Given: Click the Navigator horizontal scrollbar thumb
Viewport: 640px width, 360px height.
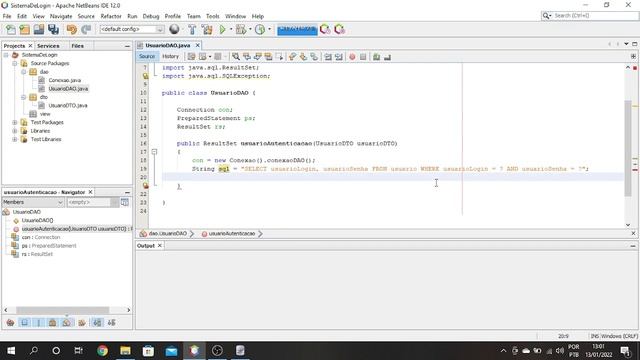Looking at the screenshot, I should 62,310.
